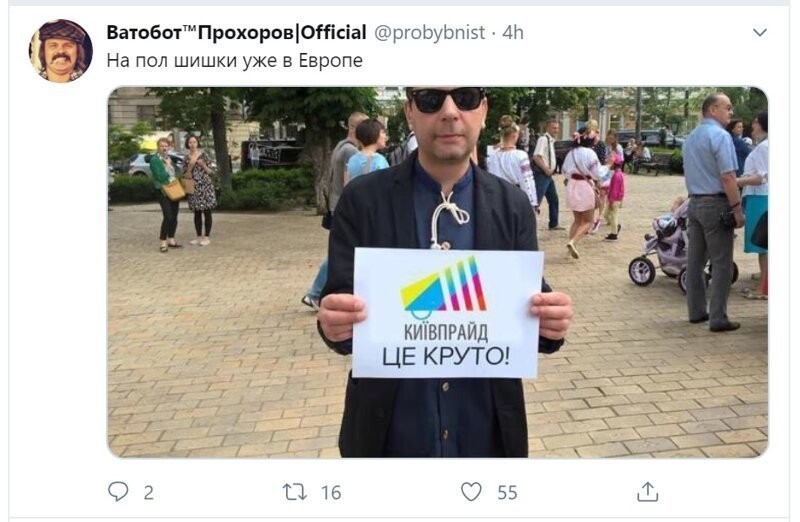Image resolution: width=800 pixels, height=522 pixels.
Task: Expand the tweet options chevron menu
Action: [x=759, y=33]
